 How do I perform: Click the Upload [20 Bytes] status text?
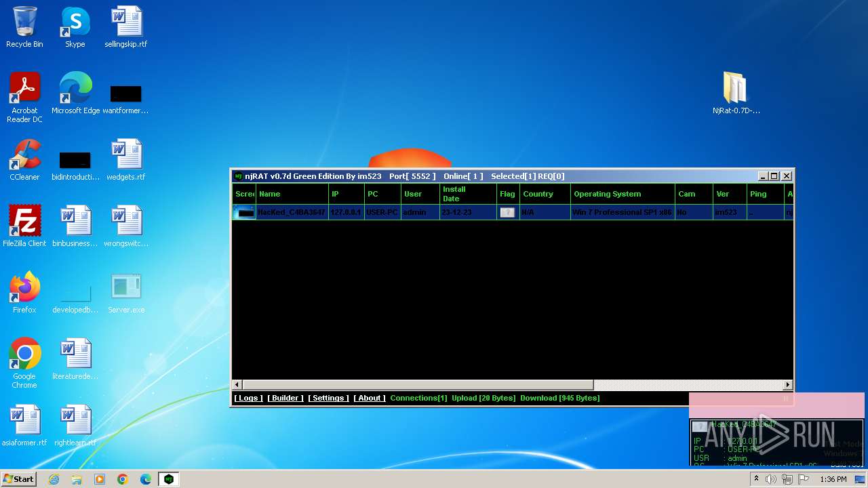tap(484, 398)
